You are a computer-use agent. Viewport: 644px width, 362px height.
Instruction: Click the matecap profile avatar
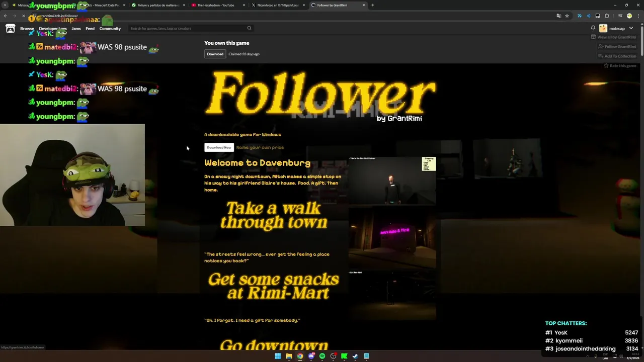[603, 28]
